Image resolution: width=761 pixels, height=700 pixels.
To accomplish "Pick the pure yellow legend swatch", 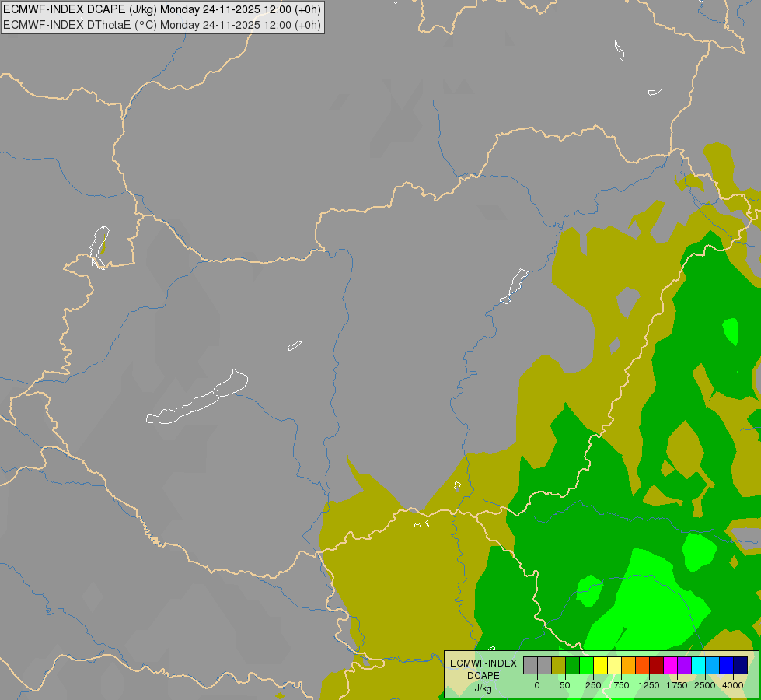I will [x=600, y=665].
